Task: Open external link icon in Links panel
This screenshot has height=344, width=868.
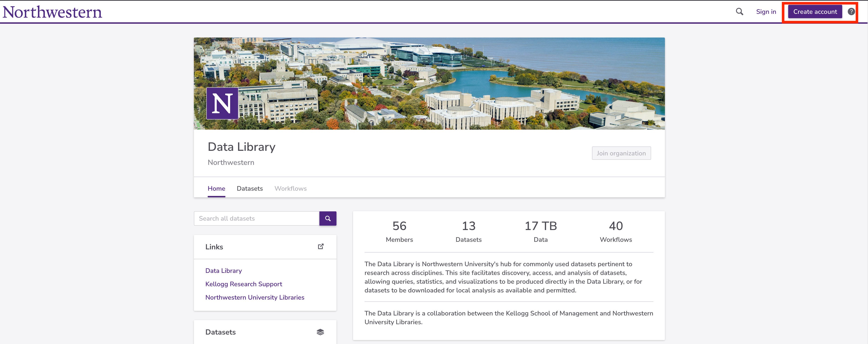Action: [321, 247]
